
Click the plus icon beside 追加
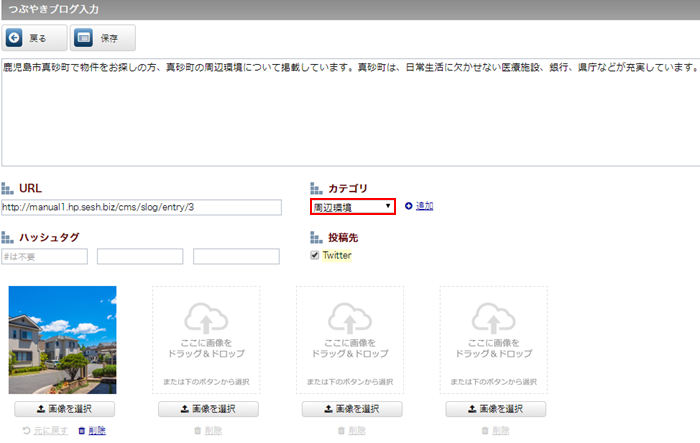click(x=408, y=206)
